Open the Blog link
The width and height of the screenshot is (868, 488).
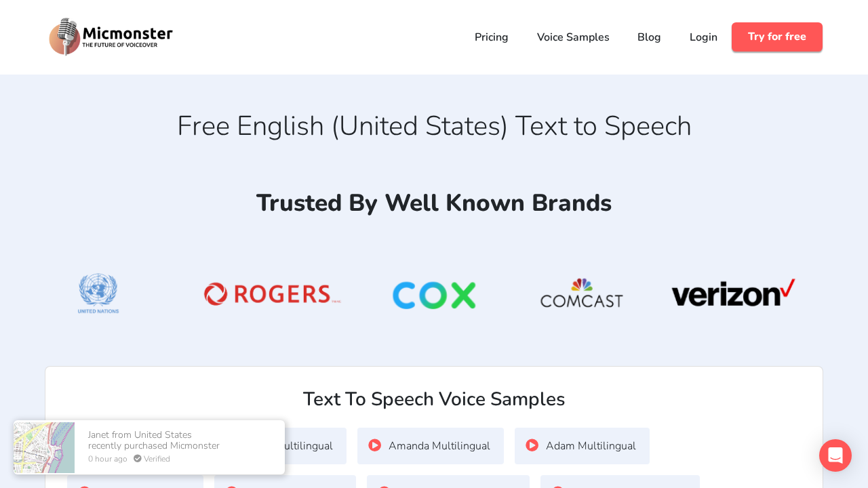click(x=649, y=37)
